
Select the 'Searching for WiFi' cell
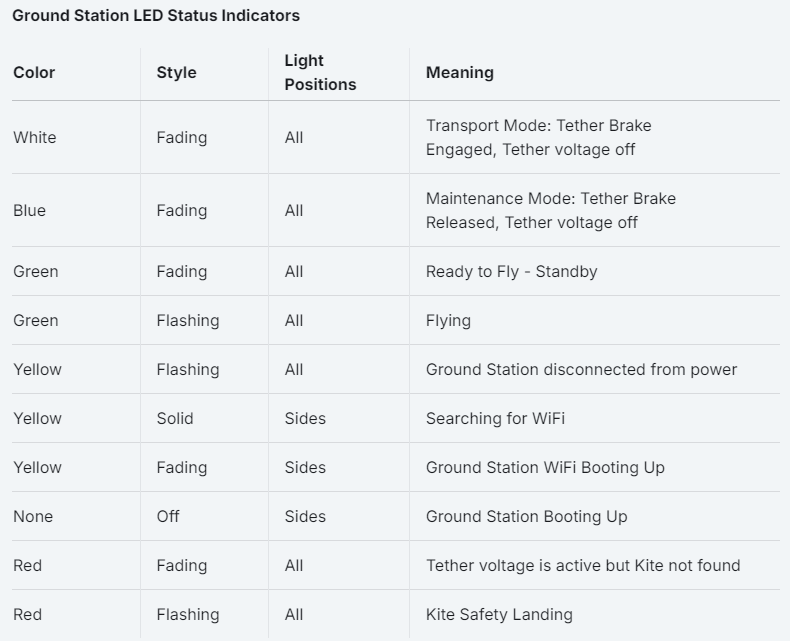(x=495, y=418)
